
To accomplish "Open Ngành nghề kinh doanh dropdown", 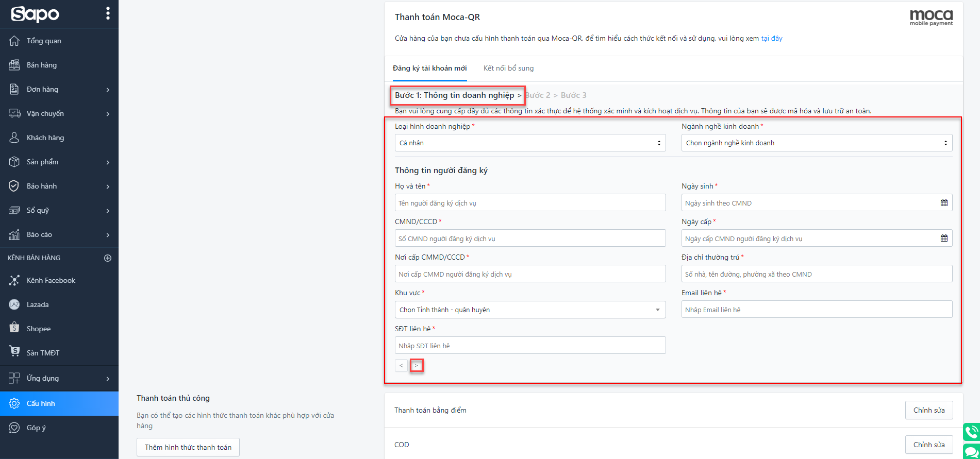I will [x=817, y=143].
